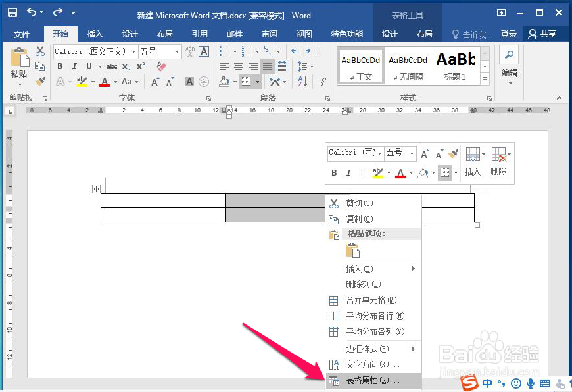Click the Chinese input indicator in the taskbar
The height and width of the screenshot is (392, 572).
point(487,383)
